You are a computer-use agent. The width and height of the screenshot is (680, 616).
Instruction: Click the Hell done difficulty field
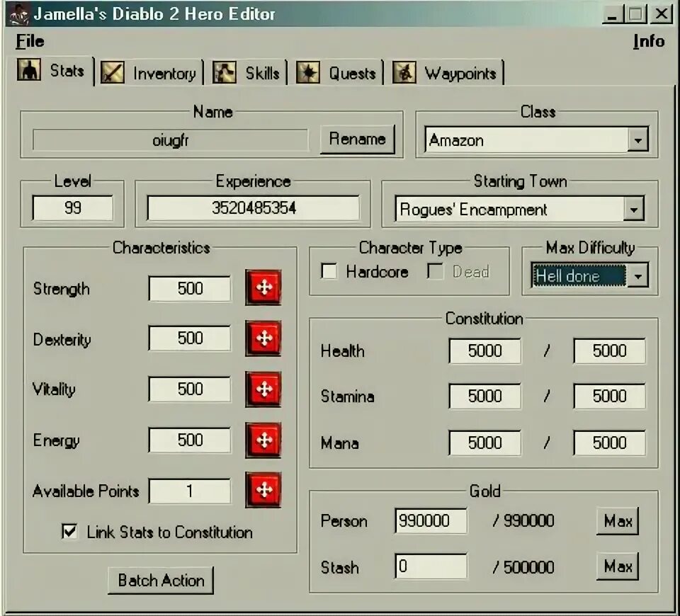[x=579, y=275]
